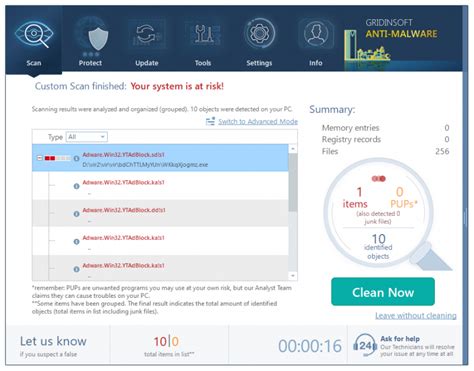Select the Adware.Win32.YTAdBlock.sd!s1 row
This screenshot has height=371, width=474.
point(160,158)
